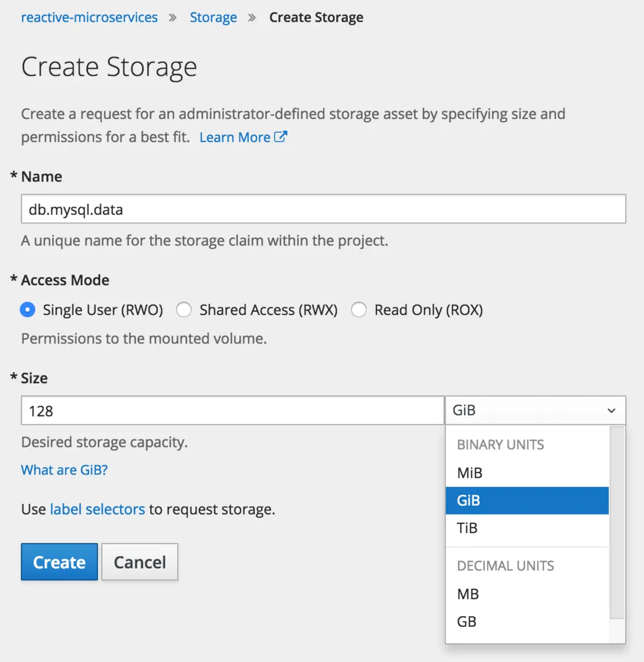The image size is (644, 662).
Task: Select the Single User (RWO) radio button
Action: [x=28, y=310]
